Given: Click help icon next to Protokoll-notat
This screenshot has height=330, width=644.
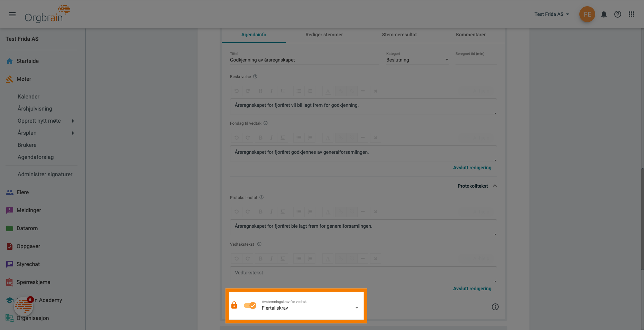Looking at the screenshot, I should click(x=261, y=197).
